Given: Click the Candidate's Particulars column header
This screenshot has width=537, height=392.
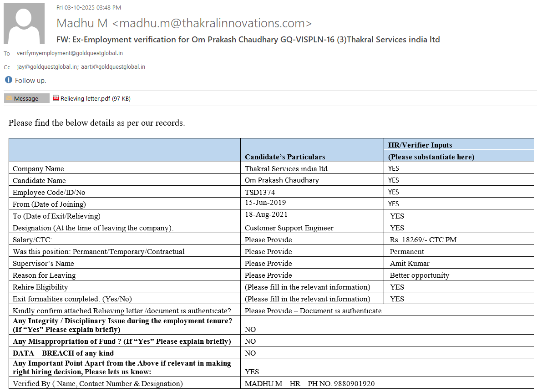Looking at the screenshot, I should [285, 157].
